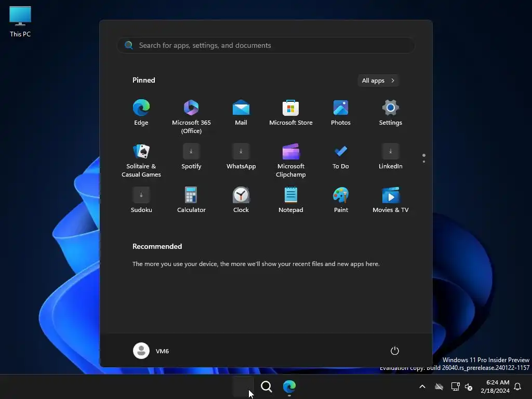This screenshot has height=399, width=532.
Task: Launch Microsoft Clipchamp
Action: click(291, 161)
